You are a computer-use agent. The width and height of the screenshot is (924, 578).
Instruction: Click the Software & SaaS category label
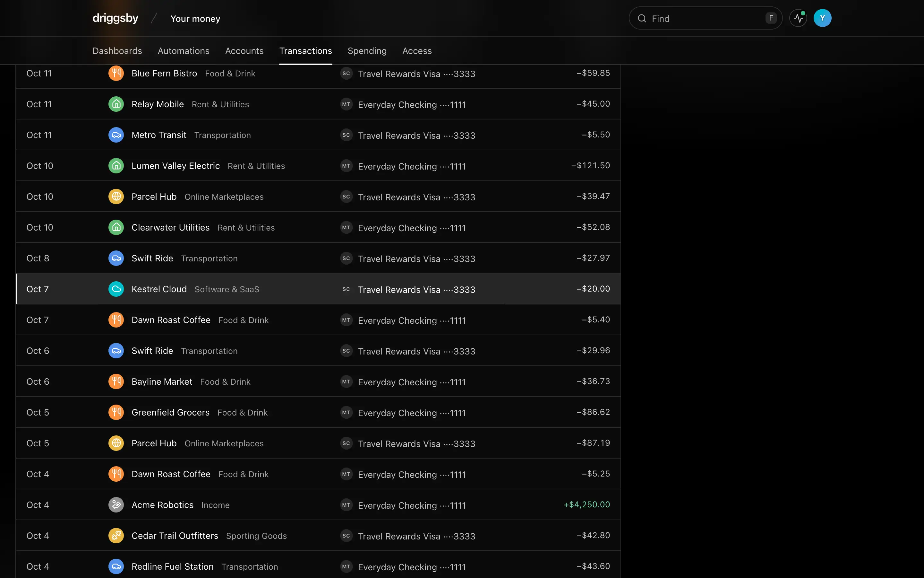(227, 289)
